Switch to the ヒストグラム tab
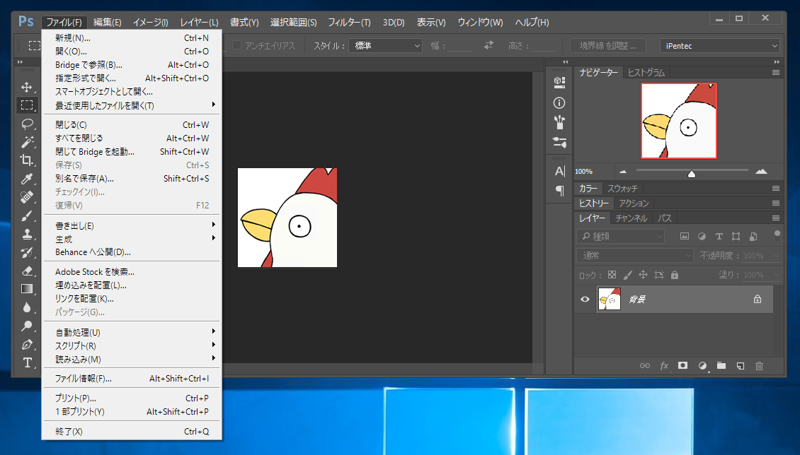 [646, 73]
